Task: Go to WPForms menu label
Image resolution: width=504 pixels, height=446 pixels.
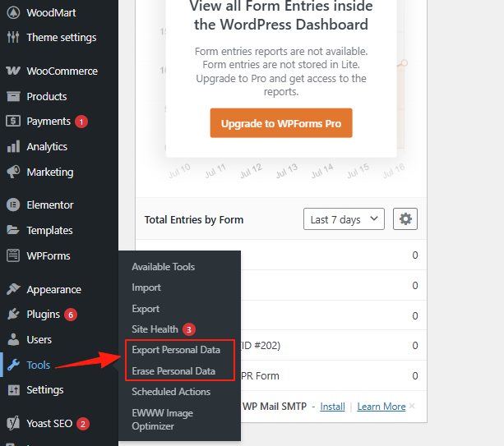Action: point(49,256)
